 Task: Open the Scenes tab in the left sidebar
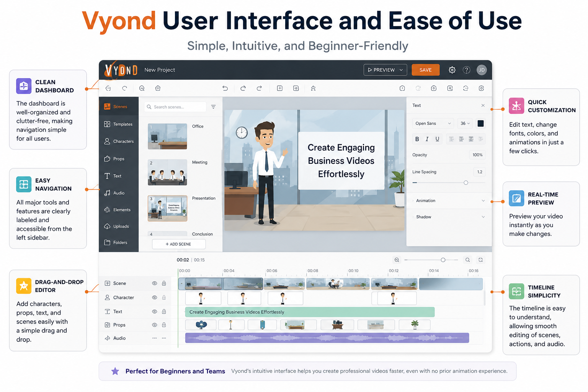pyautogui.click(x=119, y=107)
